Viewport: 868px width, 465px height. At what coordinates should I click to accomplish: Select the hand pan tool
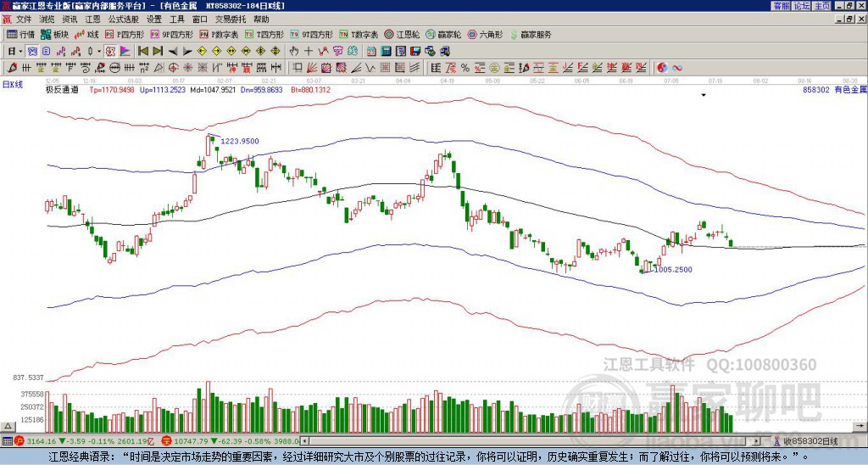294,51
